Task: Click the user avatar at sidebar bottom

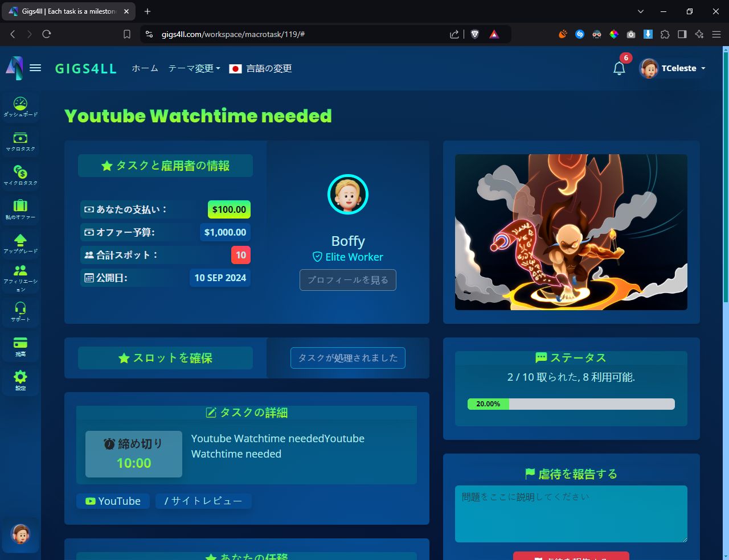Action: point(21,534)
